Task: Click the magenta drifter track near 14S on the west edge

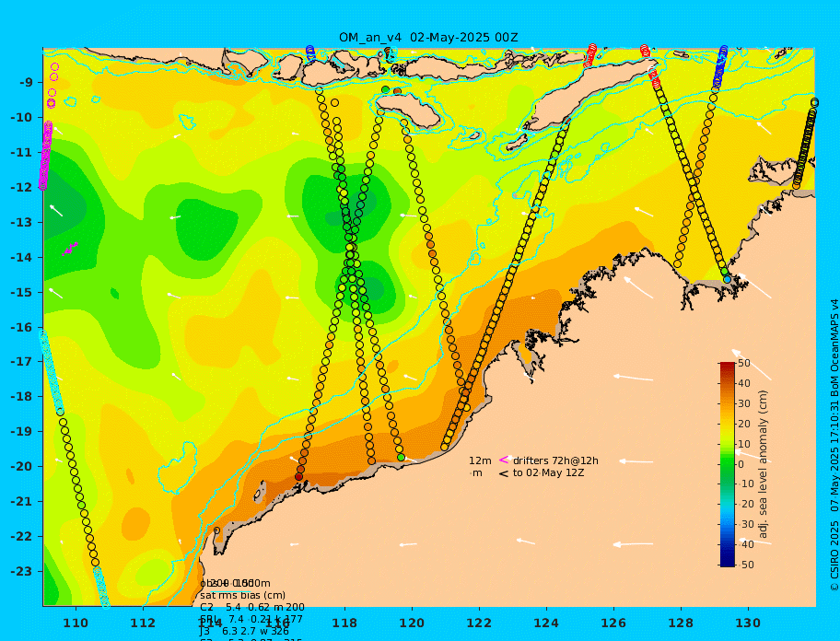Action: [70, 249]
